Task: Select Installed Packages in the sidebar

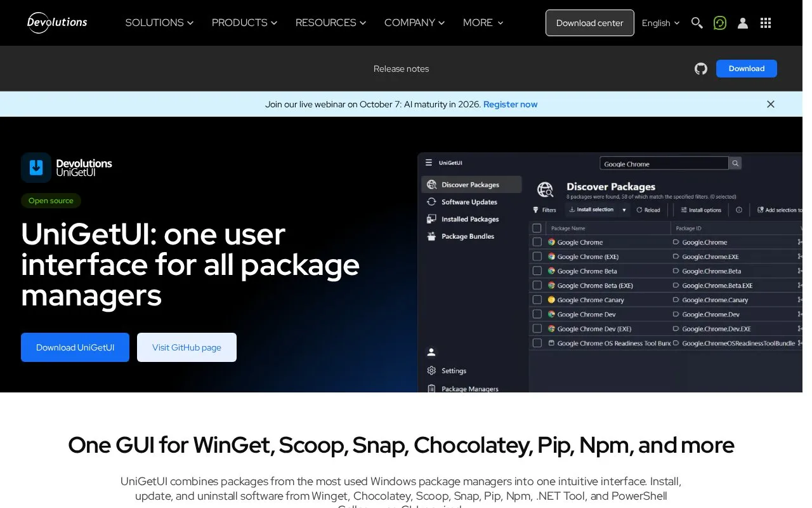Action: coord(471,219)
